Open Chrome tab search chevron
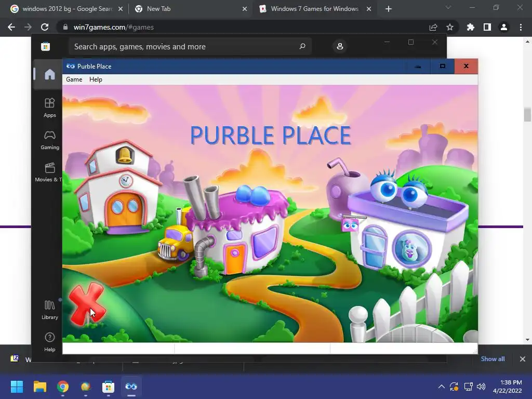 click(x=448, y=7)
